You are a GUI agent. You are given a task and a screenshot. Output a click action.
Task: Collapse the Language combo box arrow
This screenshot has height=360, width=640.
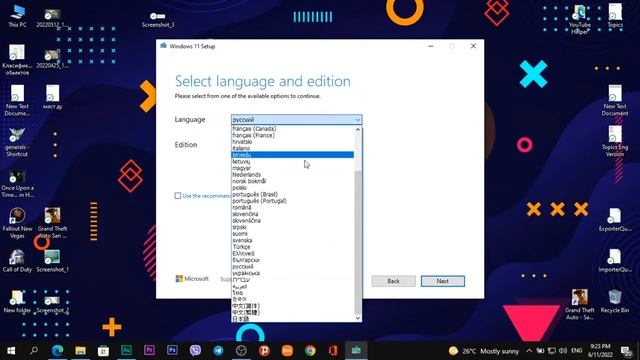tap(358, 120)
